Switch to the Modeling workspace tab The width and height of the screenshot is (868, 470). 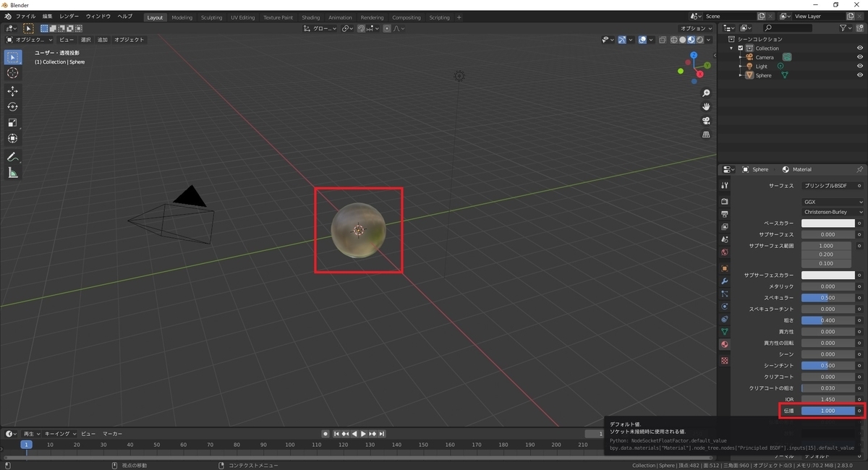[x=182, y=17]
